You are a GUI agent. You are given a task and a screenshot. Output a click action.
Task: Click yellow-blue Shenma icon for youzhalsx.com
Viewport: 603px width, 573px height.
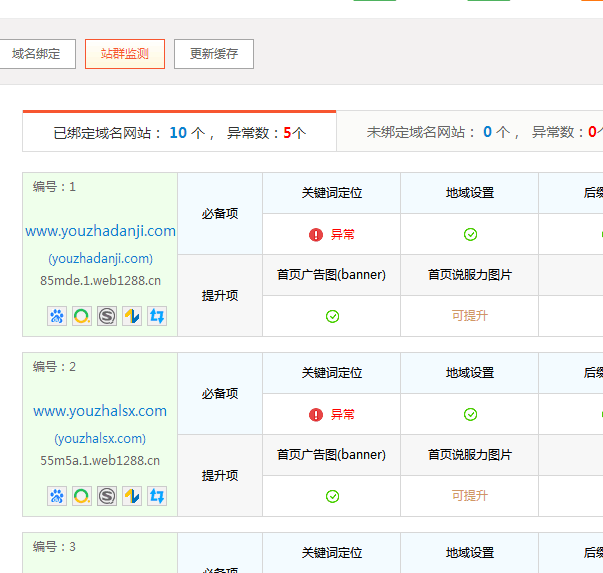coord(132,496)
